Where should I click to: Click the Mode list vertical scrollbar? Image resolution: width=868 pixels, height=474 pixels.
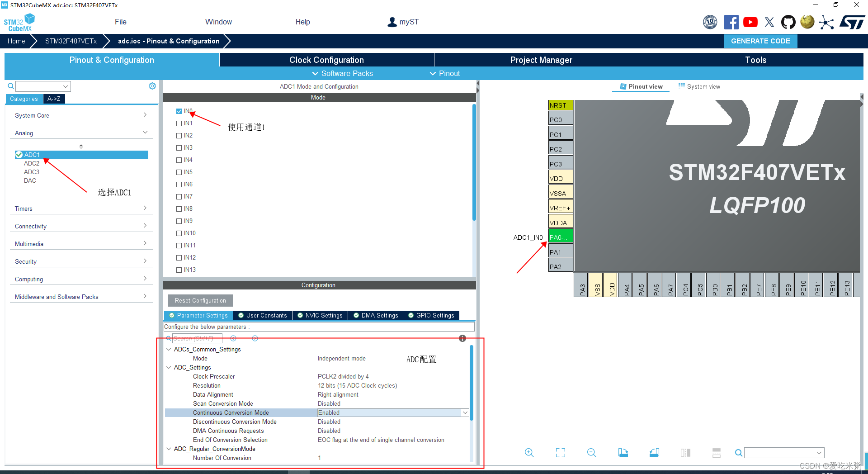pyautogui.click(x=474, y=163)
